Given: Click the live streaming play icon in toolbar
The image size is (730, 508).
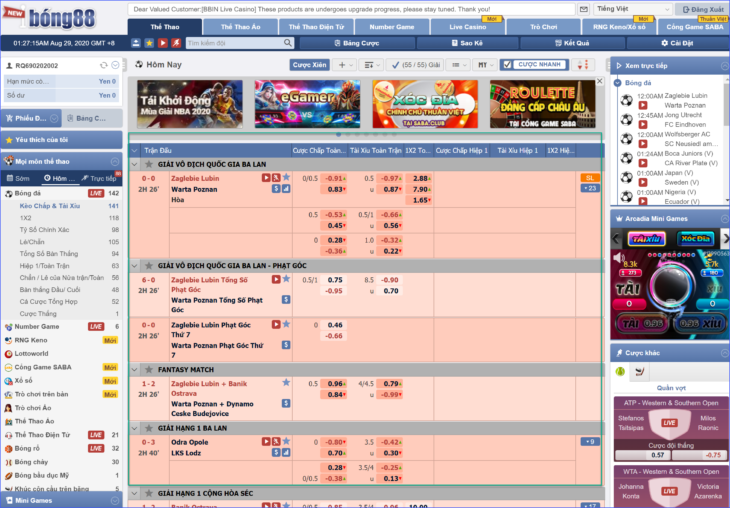Looking at the screenshot, I should [x=162, y=43].
